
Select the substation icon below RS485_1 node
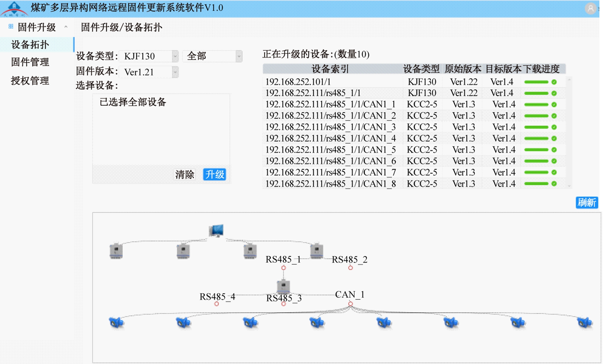[283, 286]
